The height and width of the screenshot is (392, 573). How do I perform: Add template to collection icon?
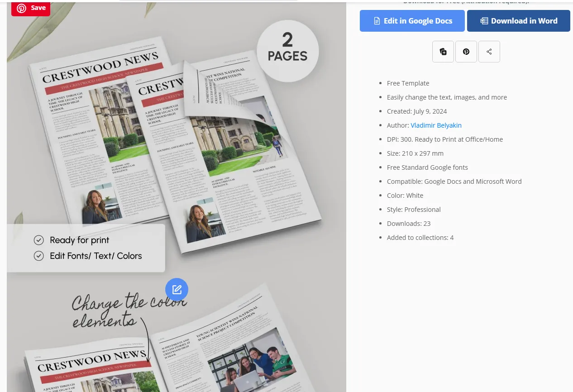[x=443, y=52]
